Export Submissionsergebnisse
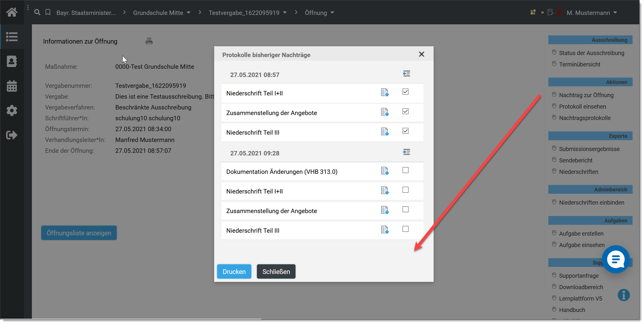Screen dimensions: 644x324 [x=589, y=149]
